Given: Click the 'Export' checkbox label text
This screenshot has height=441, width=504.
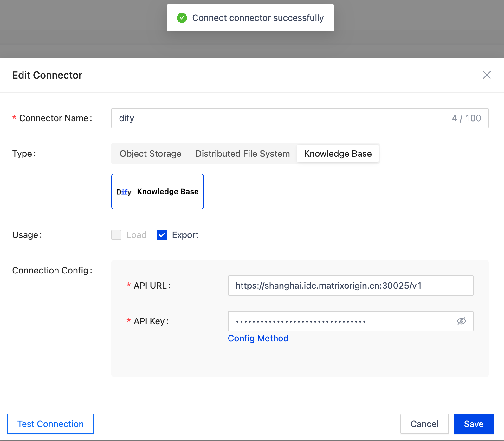Looking at the screenshot, I should 185,235.
